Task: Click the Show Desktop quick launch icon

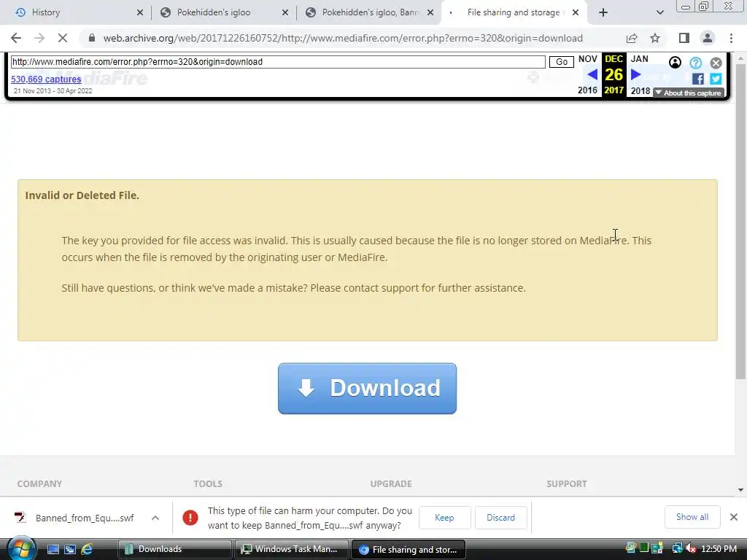Action: tap(53, 550)
